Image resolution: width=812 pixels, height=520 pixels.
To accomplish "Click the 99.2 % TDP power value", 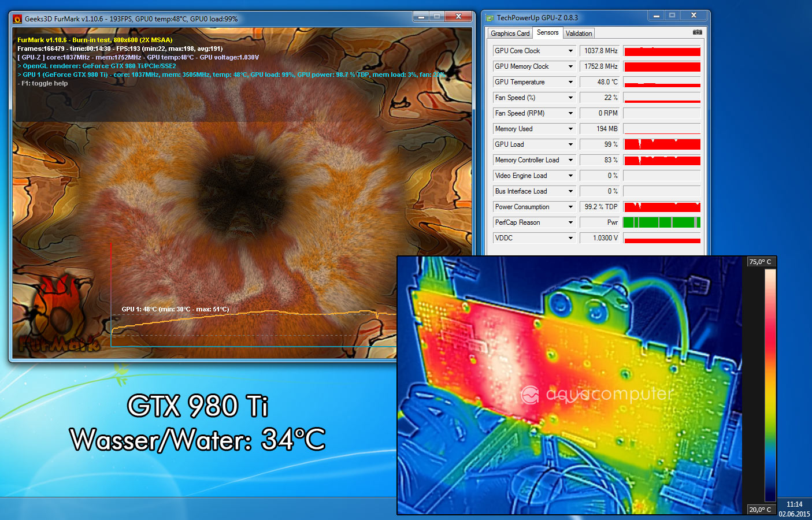I will pos(600,207).
